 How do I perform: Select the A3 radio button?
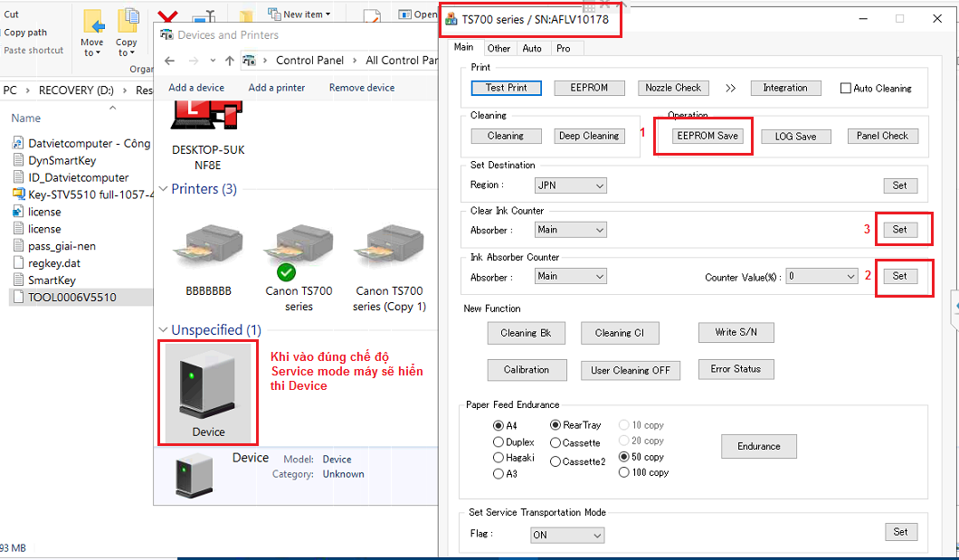tap(498, 474)
